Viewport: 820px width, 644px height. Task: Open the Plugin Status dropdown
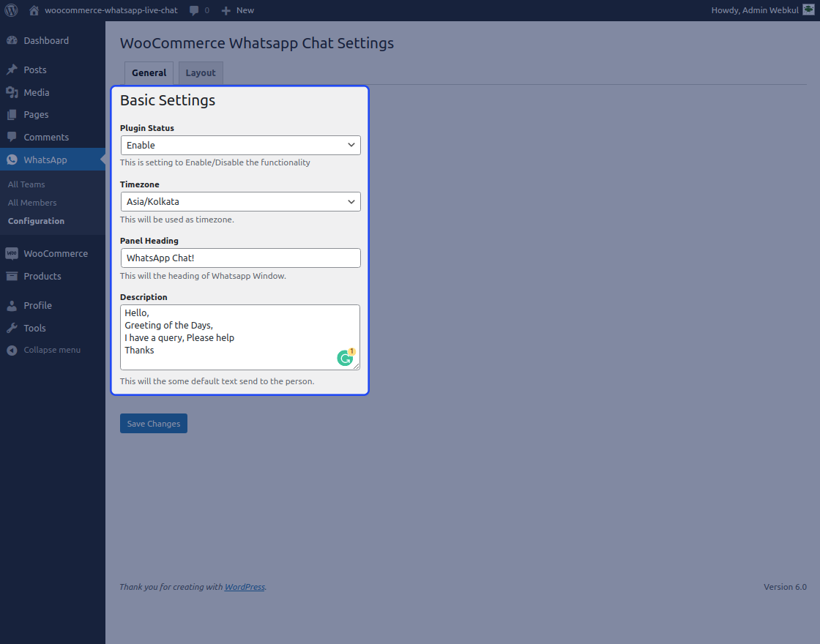pos(241,146)
